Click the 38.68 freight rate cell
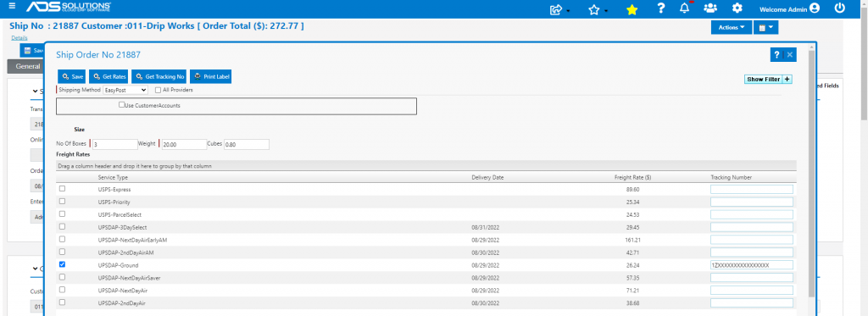Viewport: 868px width, 316px height. (632, 303)
